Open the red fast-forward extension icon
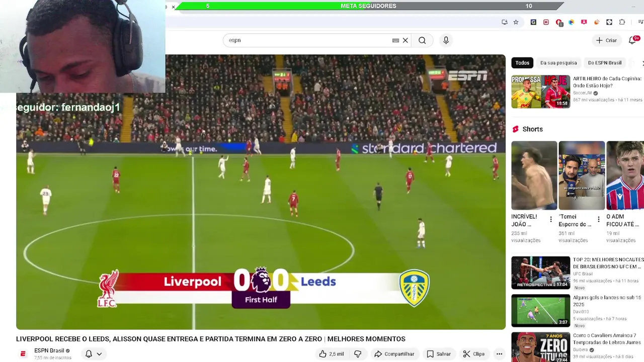The width and height of the screenshot is (644, 362). [546, 22]
